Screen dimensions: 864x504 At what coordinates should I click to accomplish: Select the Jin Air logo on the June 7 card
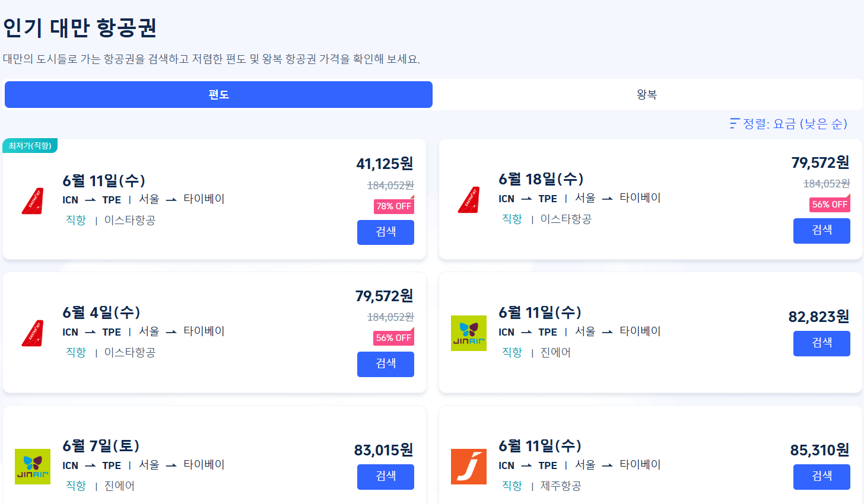(33, 466)
